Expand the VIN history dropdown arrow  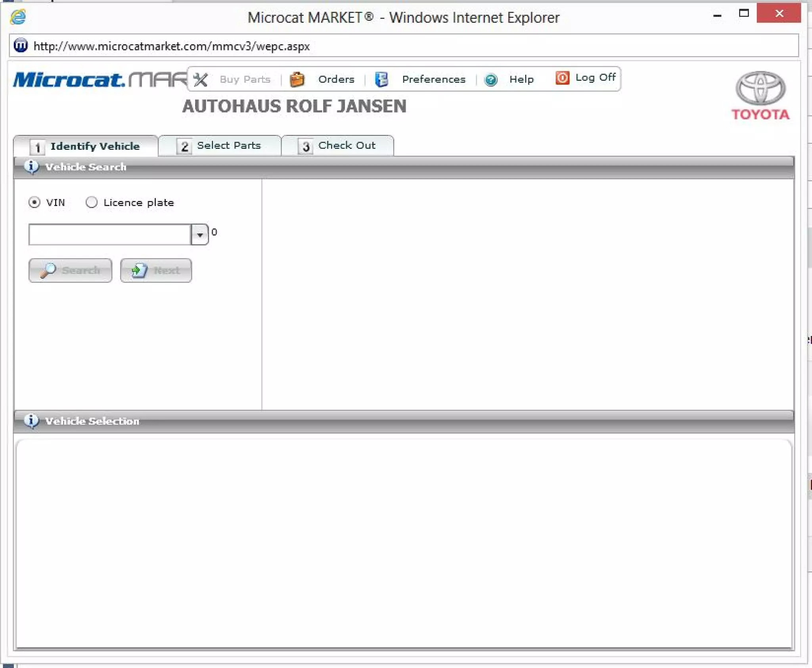pyautogui.click(x=200, y=234)
